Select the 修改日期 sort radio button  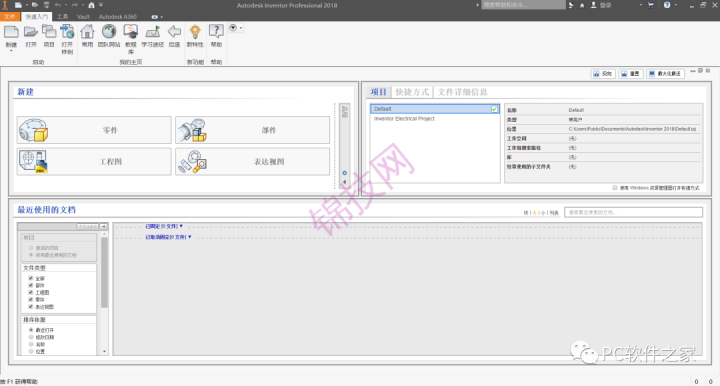(x=31, y=337)
